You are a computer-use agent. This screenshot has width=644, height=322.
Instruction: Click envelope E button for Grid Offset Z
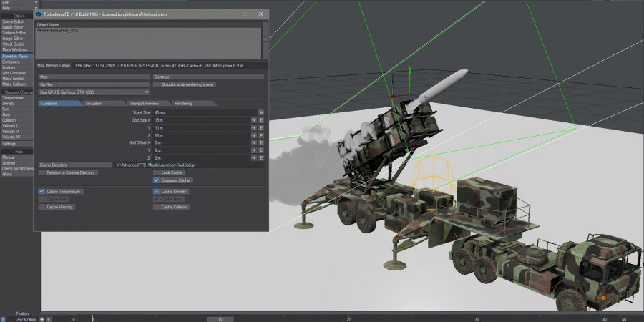(x=261, y=157)
